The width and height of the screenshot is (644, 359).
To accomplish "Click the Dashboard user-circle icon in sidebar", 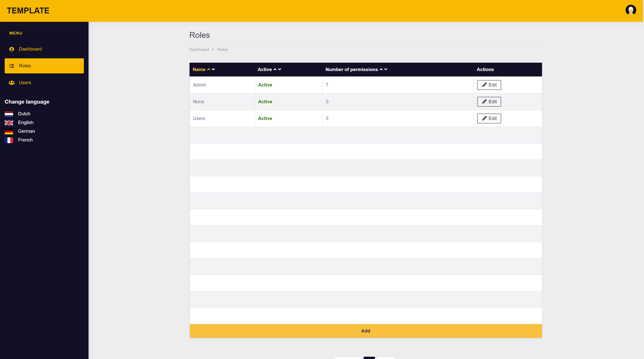I will (x=12, y=49).
